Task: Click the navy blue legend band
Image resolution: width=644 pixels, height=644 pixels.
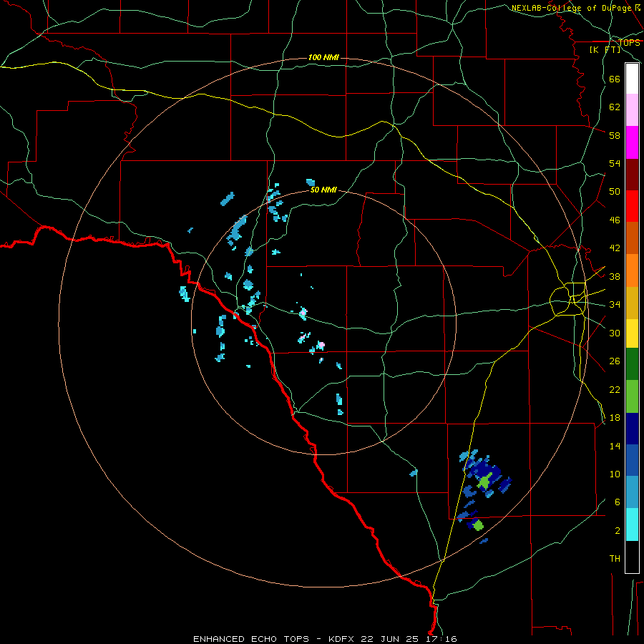Action: point(632,429)
